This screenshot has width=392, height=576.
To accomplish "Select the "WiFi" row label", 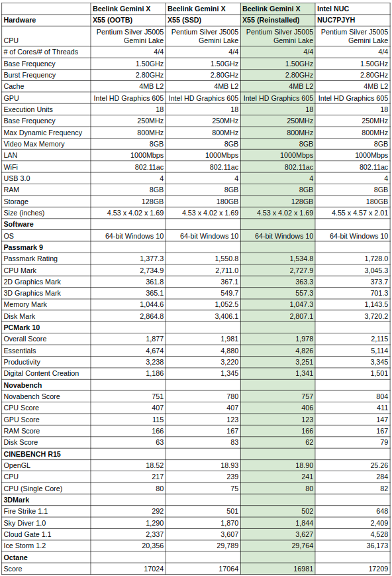I will 11,167.
